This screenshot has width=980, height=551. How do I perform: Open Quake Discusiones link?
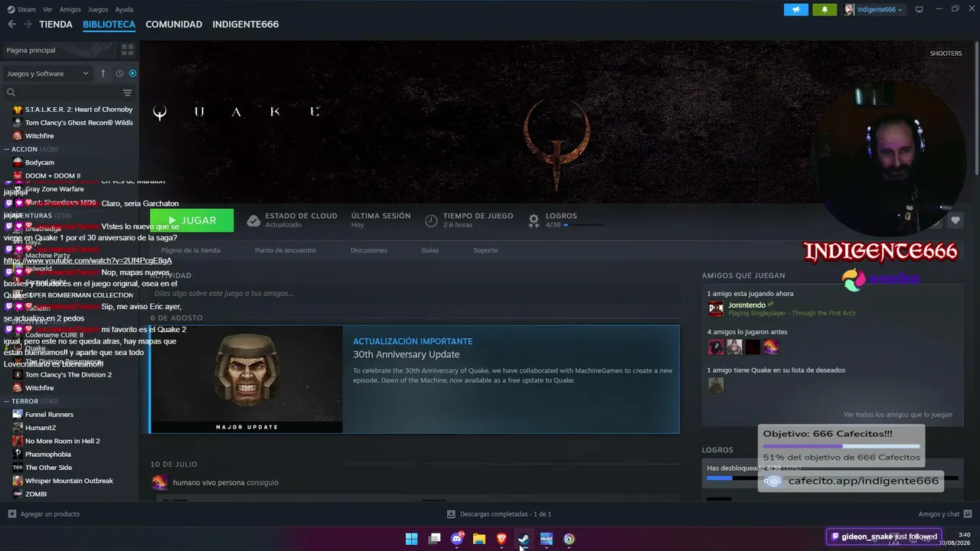click(x=369, y=250)
